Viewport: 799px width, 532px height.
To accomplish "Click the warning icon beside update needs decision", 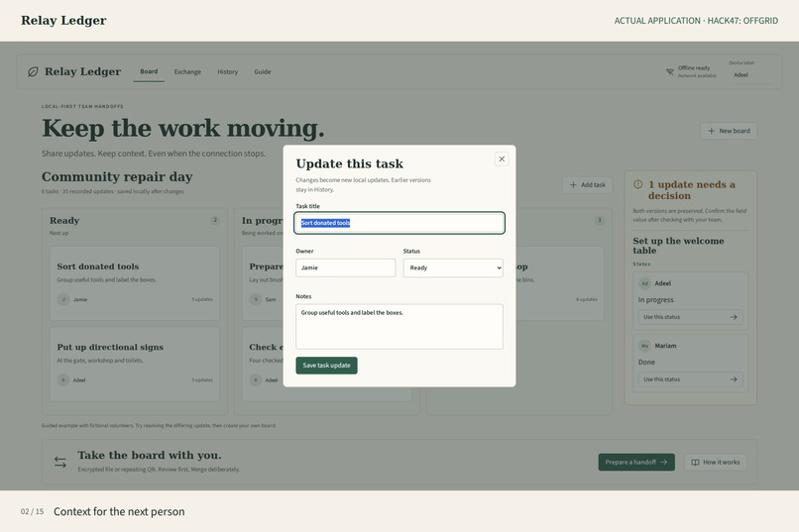I will tap(638, 185).
